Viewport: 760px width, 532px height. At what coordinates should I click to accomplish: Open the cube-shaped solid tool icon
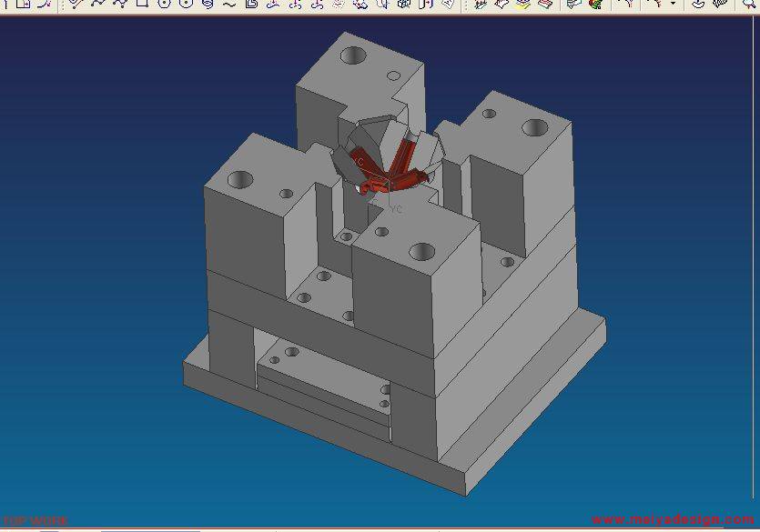[404, 5]
